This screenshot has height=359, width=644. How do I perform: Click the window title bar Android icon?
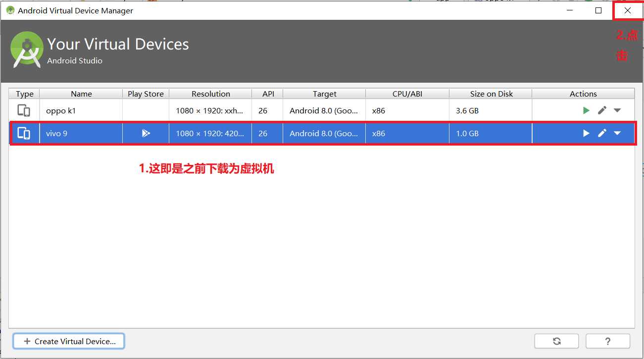click(10, 10)
